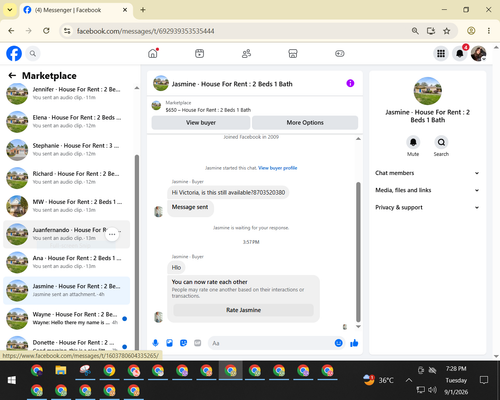The image size is (500, 400).
Task: Open the emoji picker in message box
Action: (338, 343)
